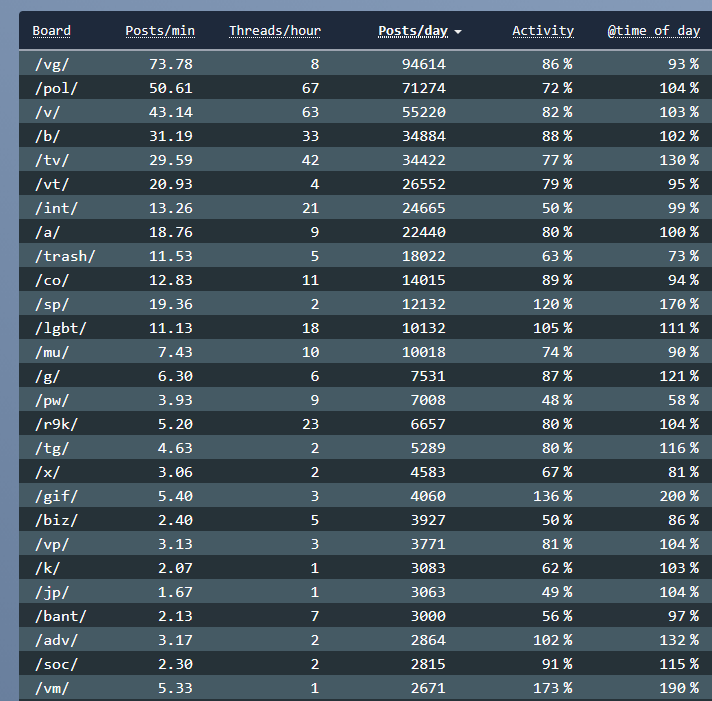Sort by Threads/hour column header
The image size is (712, 701).
point(275,31)
